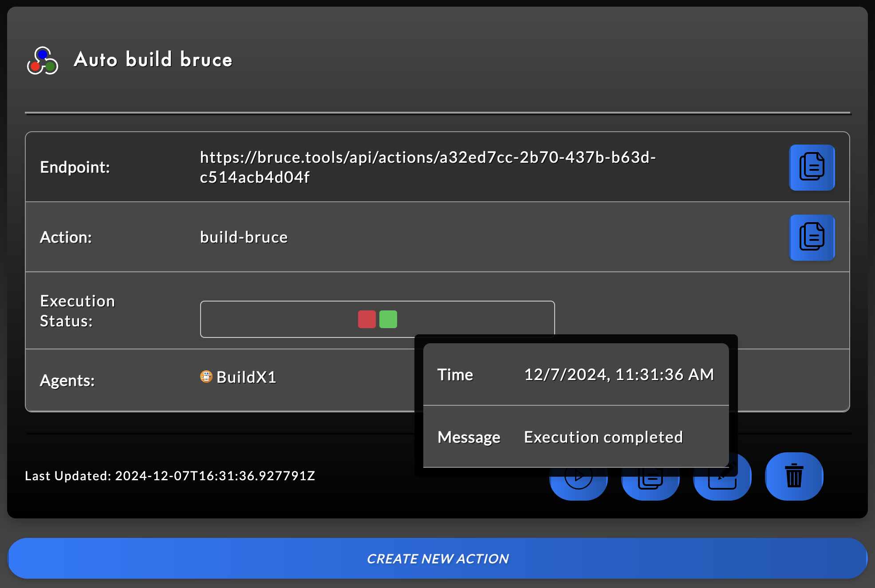Delete the action using the trash icon

point(794,476)
